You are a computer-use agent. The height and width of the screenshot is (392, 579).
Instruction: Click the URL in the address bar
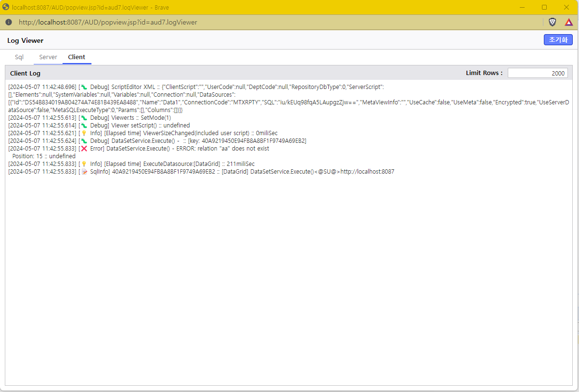point(108,22)
